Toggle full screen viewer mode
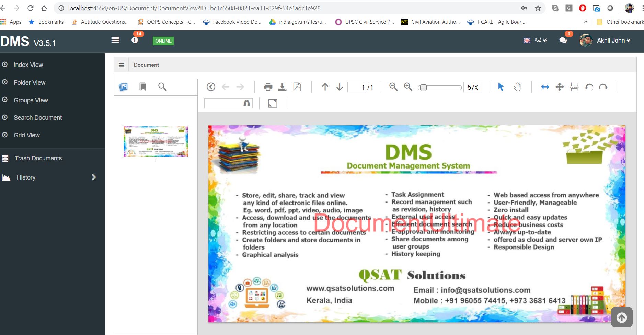Screen dimensions: 644x335 (273, 103)
